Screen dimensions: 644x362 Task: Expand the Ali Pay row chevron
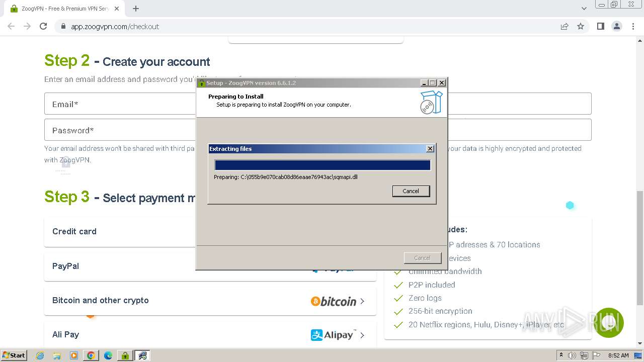362,335
